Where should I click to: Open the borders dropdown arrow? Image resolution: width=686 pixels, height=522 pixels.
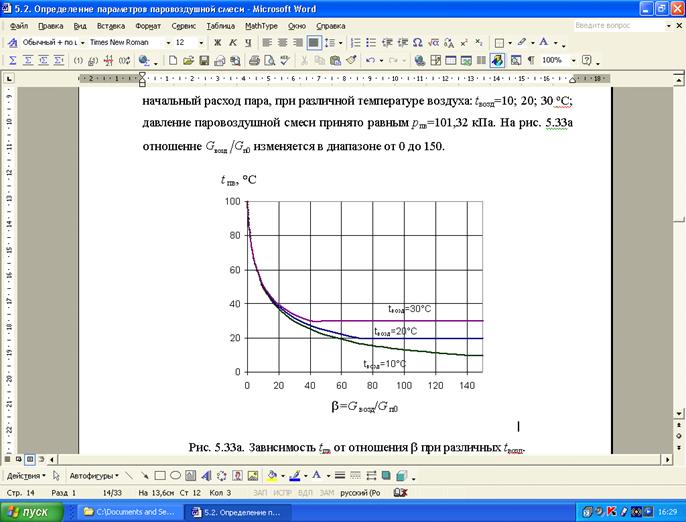510,43
